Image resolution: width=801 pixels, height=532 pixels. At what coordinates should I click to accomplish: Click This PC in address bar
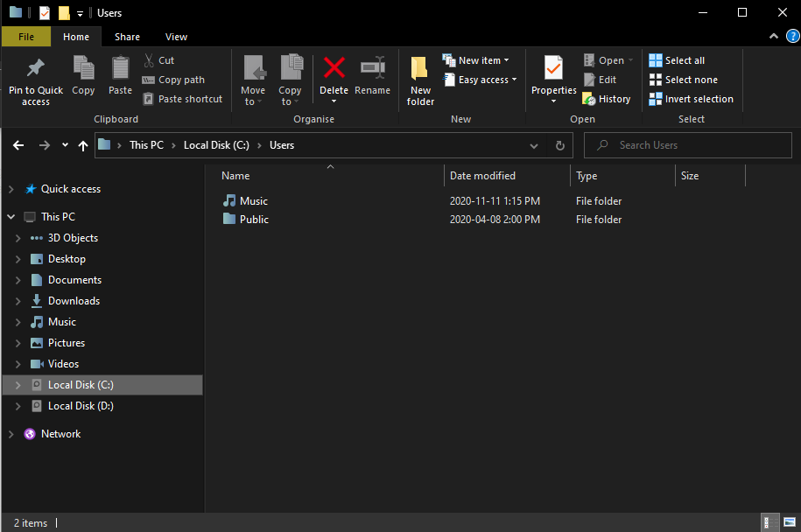pyautogui.click(x=146, y=145)
